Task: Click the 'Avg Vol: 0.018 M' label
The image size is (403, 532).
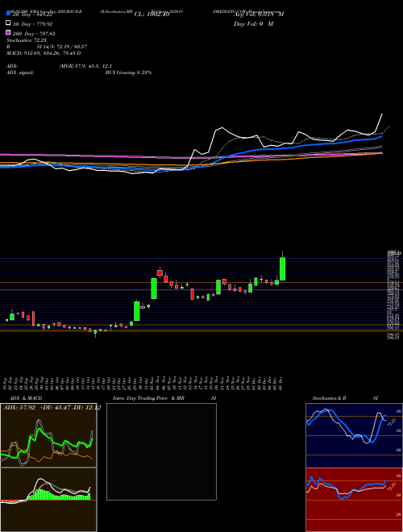Action: [x=259, y=15]
